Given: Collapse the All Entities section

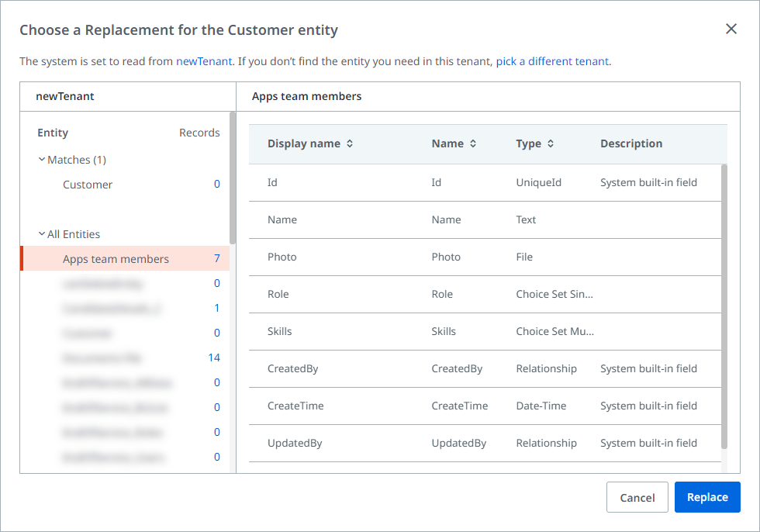Looking at the screenshot, I should pos(42,234).
